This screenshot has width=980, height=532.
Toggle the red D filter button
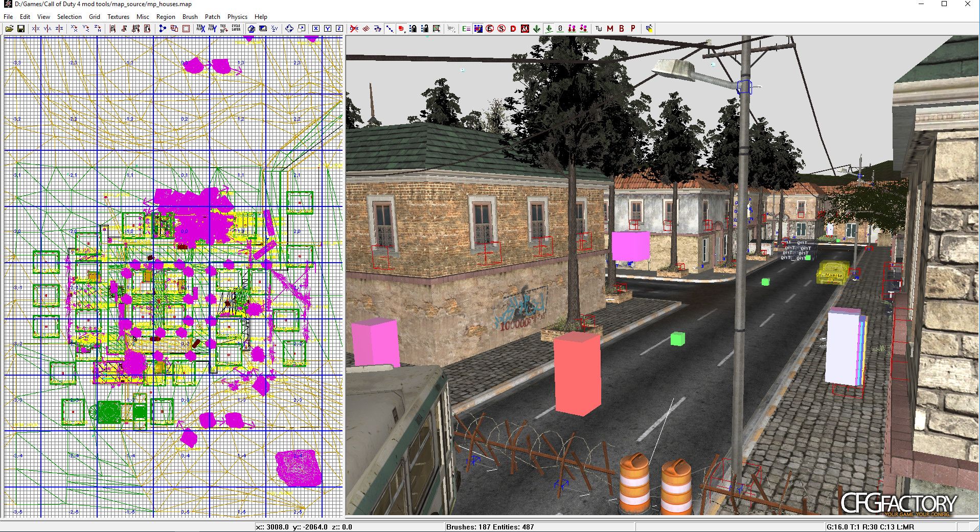[513, 29]
